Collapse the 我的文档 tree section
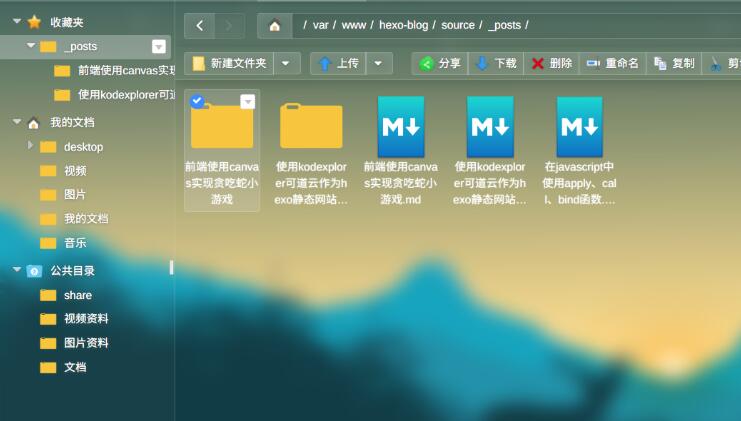Viewport: 741px width, 421px height. 17,122
